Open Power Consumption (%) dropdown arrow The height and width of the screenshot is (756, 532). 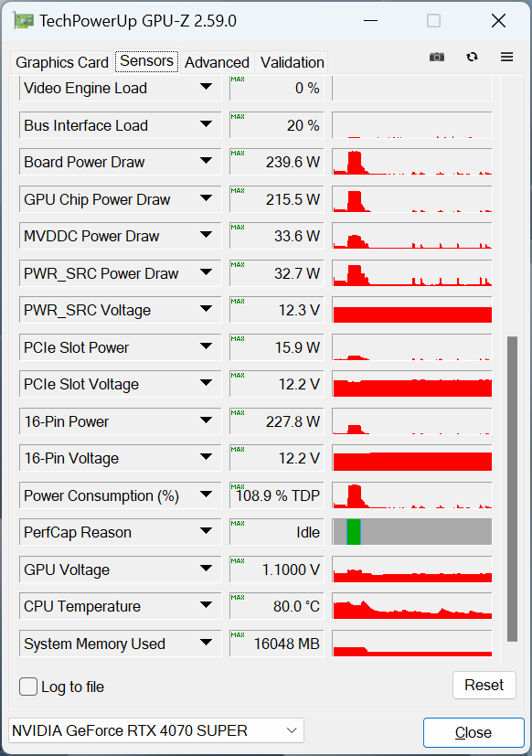(x=206, y=495)
